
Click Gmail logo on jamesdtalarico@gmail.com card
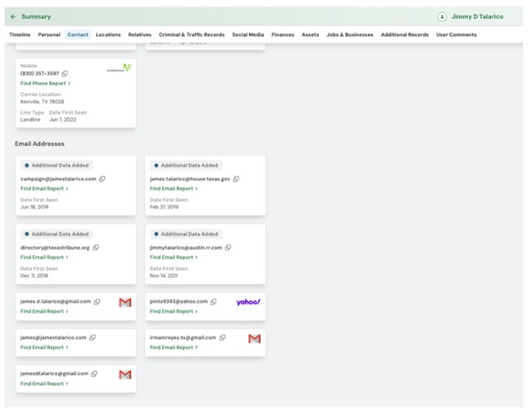(125, 374)
